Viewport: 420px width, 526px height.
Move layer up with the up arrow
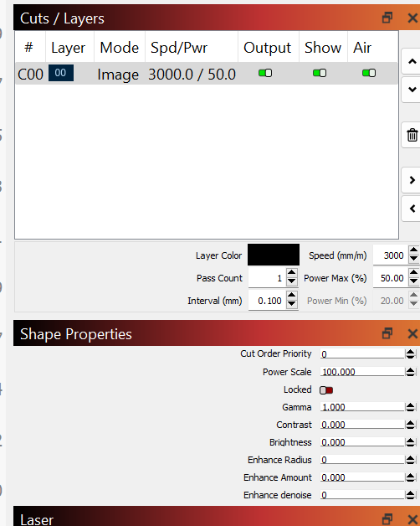pos(412,61)
